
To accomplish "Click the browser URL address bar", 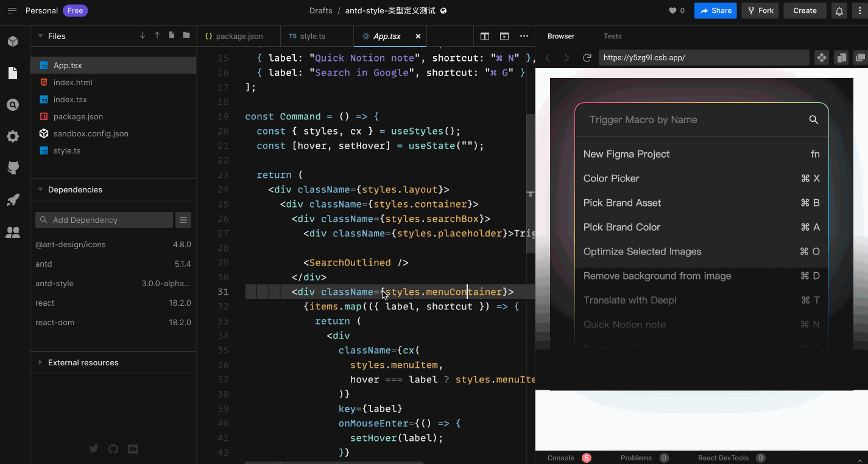I will pyautogui.click(x=704, y=57).
